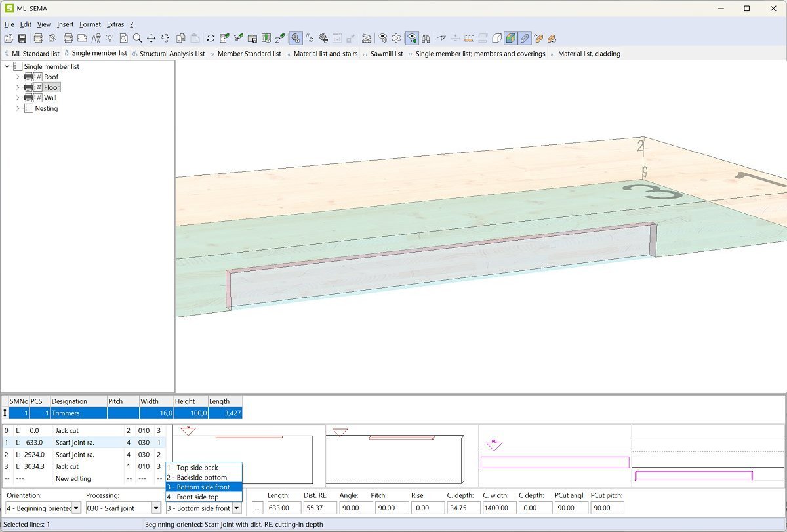Image resolution: width=787 pixels, height=532 pixels.
Task: Click the copy icon in the toolbar
Action: 180,38
